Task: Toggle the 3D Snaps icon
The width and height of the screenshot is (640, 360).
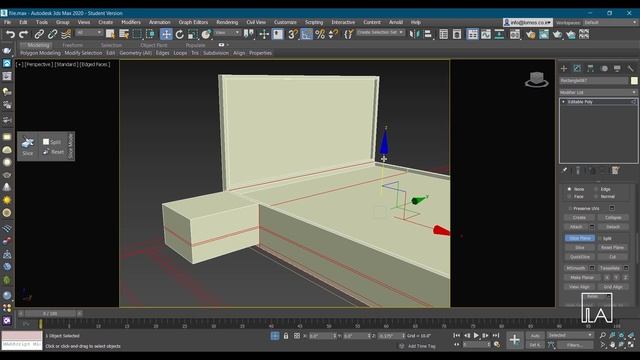Action: [x=293, y=34]
